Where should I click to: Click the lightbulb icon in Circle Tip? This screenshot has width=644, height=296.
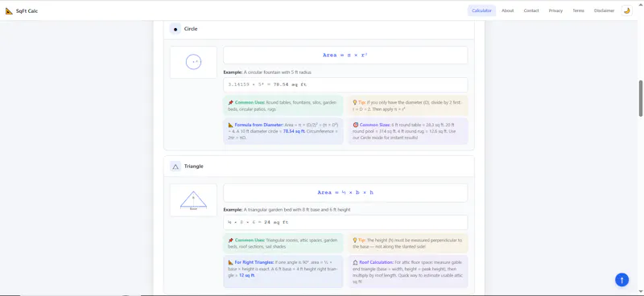coord(354,102)
